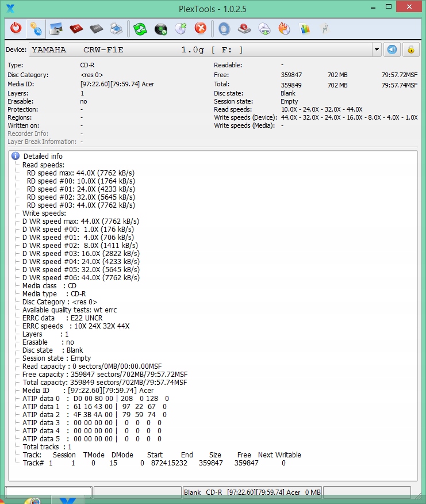426x504 pixels.
Task: Select 'D WR speed #00: 1.0X' row
Action: (78, 230)
